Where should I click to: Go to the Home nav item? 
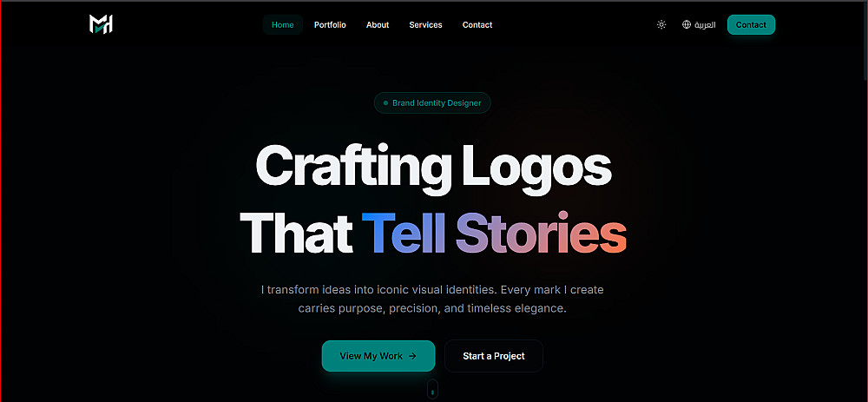(282, 25)
